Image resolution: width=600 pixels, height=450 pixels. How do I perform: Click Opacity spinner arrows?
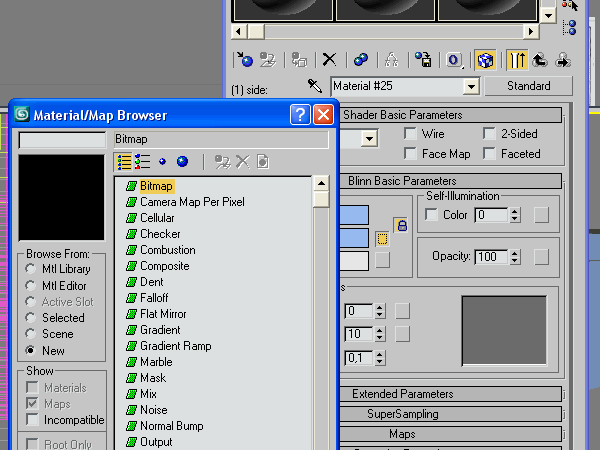click(x=515, y=256)
